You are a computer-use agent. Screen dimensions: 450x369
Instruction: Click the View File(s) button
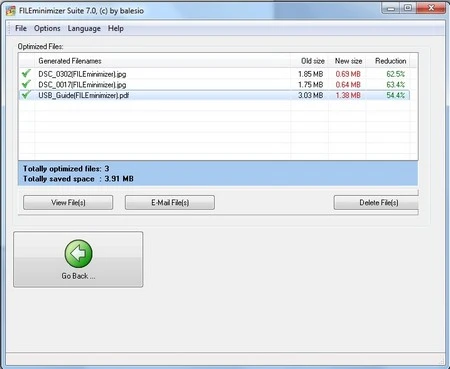pyautogui.click(x=68, y=202)
